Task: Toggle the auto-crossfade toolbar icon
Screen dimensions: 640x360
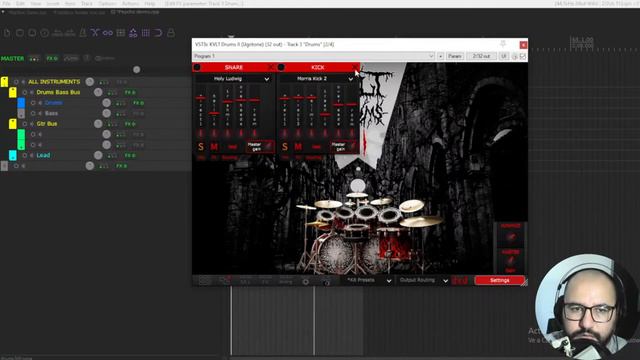Action: tap(95, 33)
